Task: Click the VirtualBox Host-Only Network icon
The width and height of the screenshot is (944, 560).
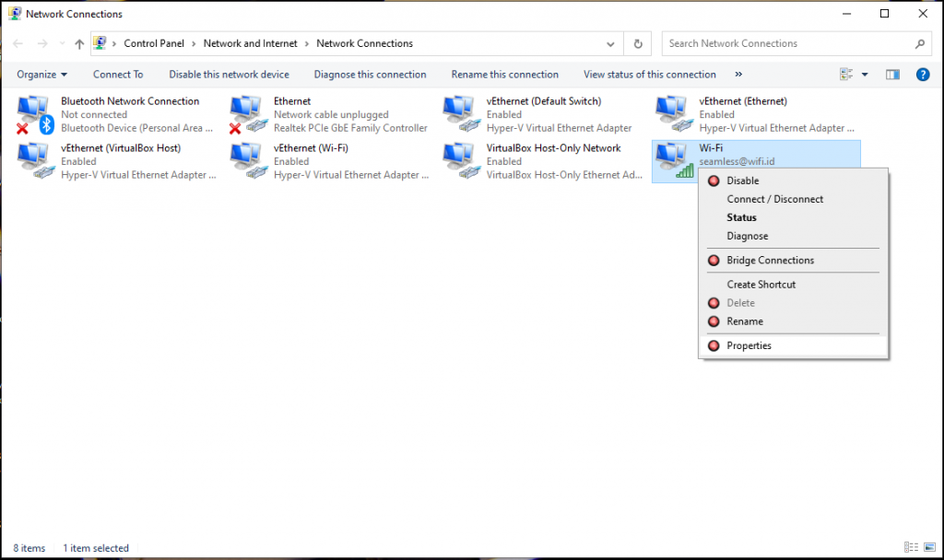Action: (461, 161)
